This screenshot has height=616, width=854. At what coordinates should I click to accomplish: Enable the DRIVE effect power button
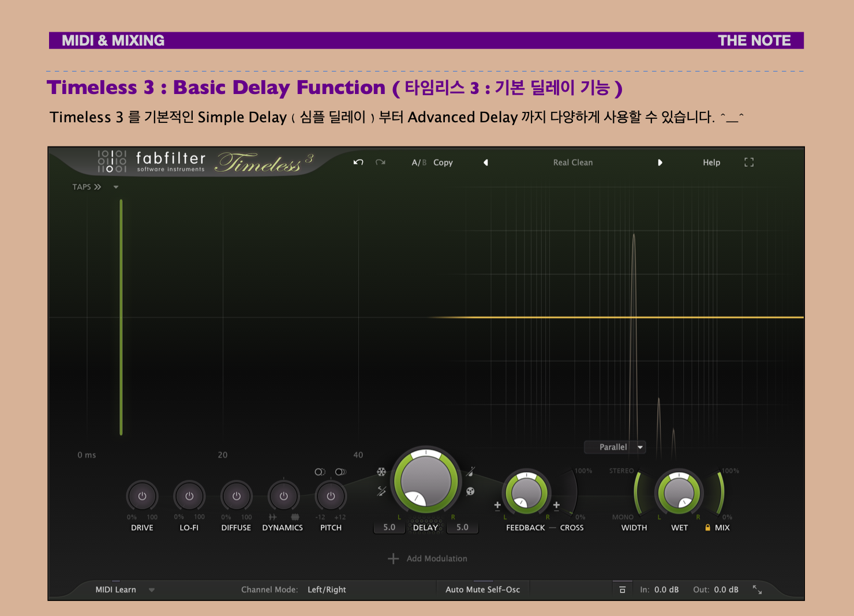click(x=142, y=496)
